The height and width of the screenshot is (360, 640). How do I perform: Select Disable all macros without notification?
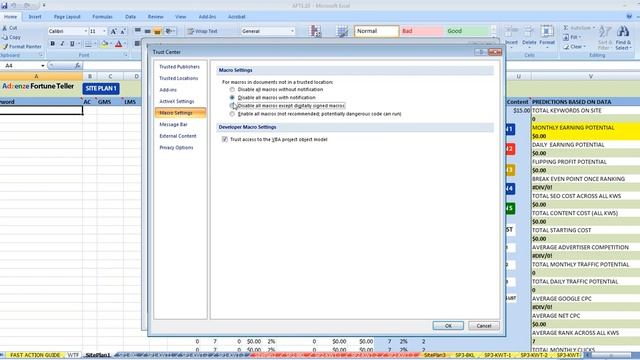coord(232,89)
